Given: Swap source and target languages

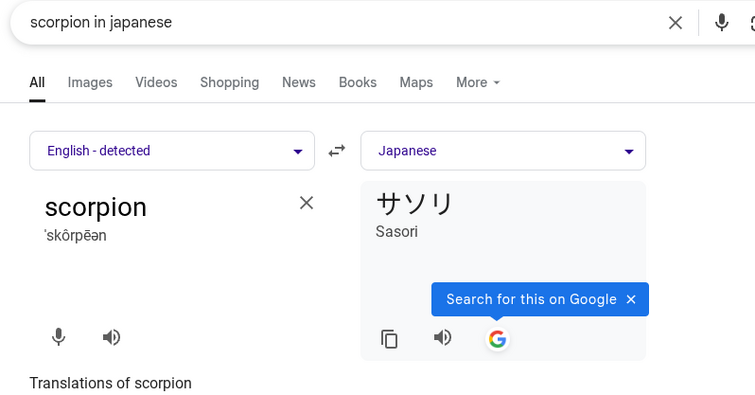Looking at the screenshot, I should (x=337, y=151).
